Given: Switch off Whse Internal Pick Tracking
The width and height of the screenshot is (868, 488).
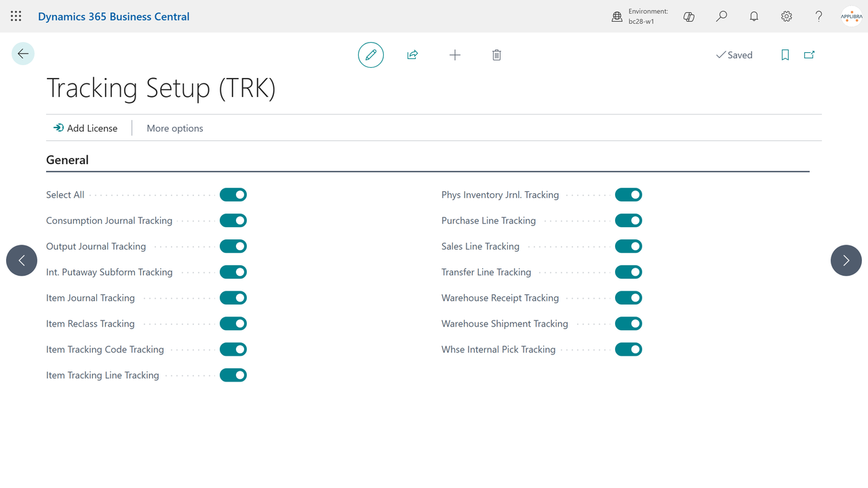Looking at the screenshot, I should point(629,350).
